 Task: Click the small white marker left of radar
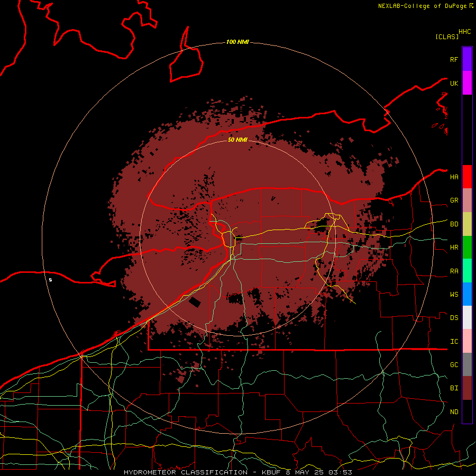(x=50, y=280)
